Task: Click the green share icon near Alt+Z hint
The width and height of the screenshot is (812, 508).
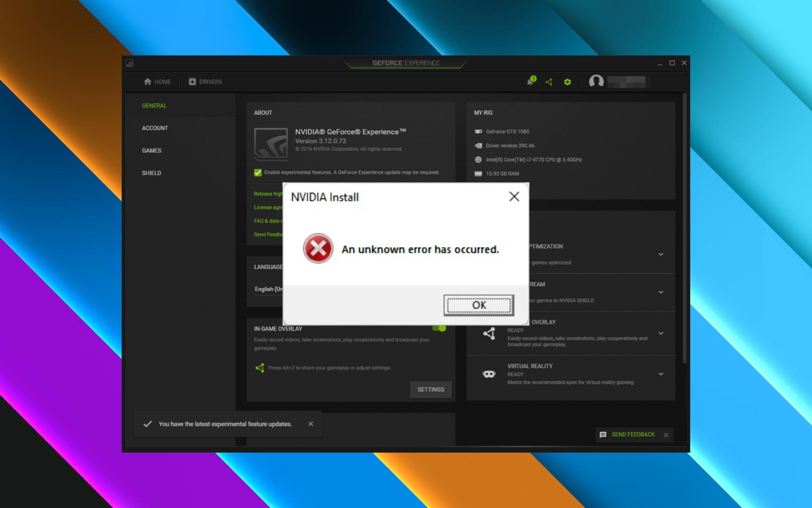Action: point(260,368)
